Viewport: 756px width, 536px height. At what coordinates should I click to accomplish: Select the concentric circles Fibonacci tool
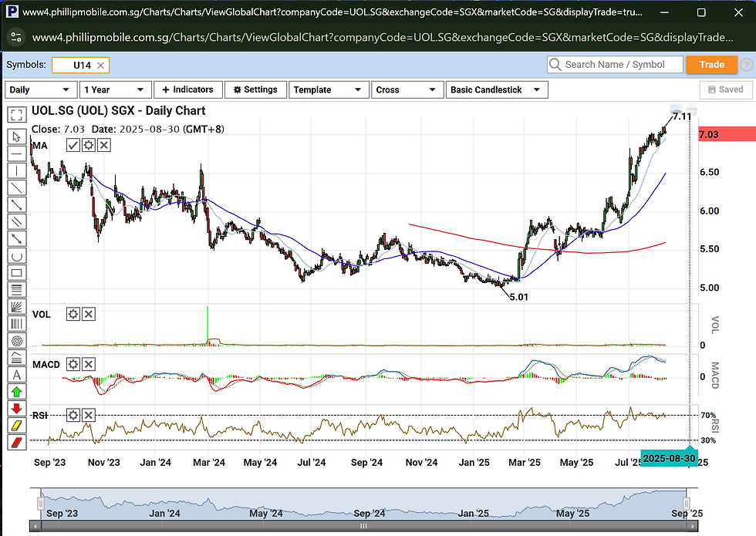[16, 340]
